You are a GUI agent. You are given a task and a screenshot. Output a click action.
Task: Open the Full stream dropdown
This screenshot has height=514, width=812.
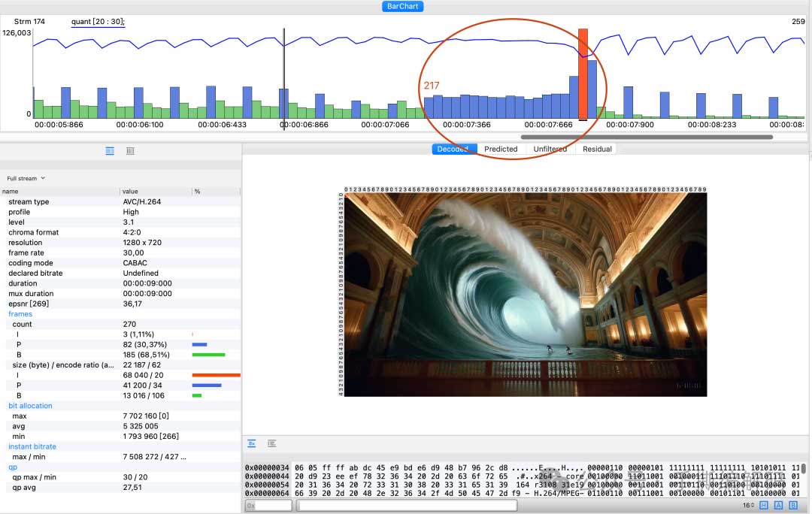tap(26, 178)
